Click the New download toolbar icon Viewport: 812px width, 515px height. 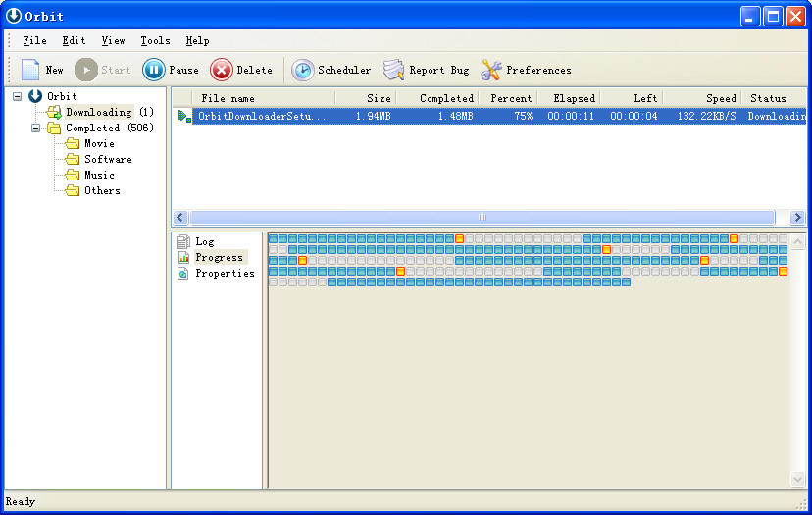(x=30, y=70)
